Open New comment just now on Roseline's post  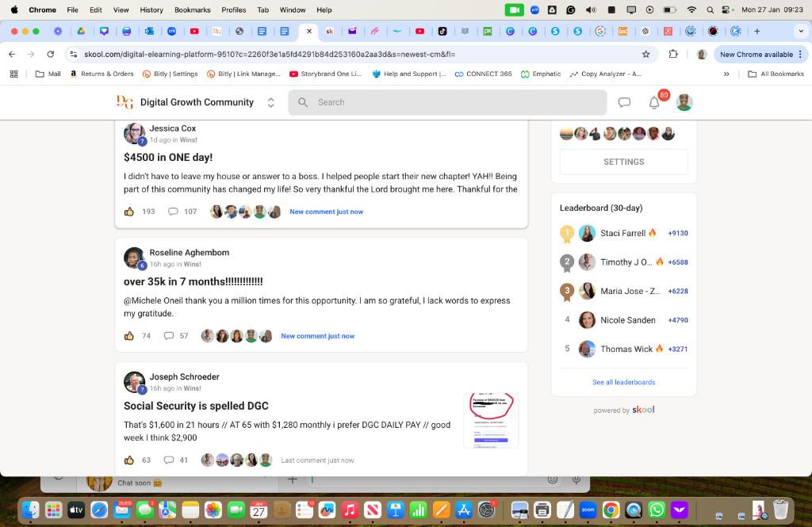pyautogui.click(x=317, y=336)
